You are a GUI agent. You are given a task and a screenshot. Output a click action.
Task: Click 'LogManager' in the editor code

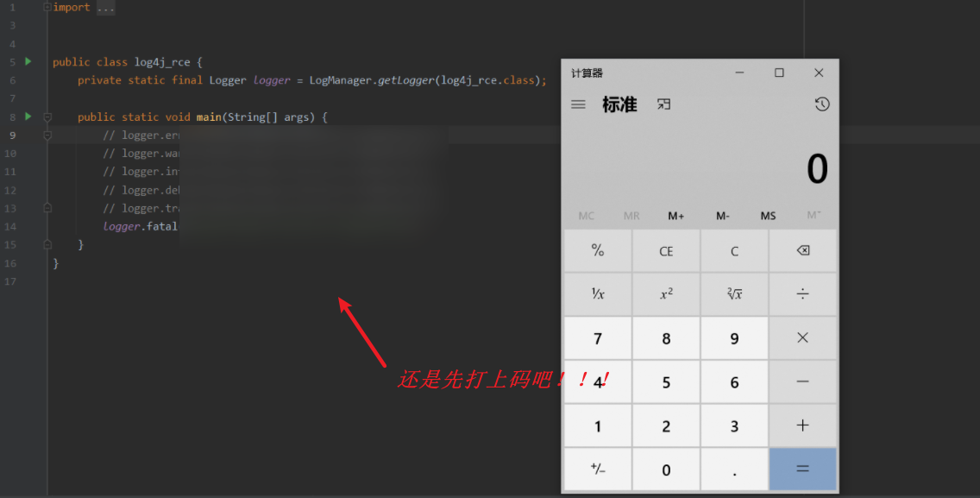coord(341,80)
